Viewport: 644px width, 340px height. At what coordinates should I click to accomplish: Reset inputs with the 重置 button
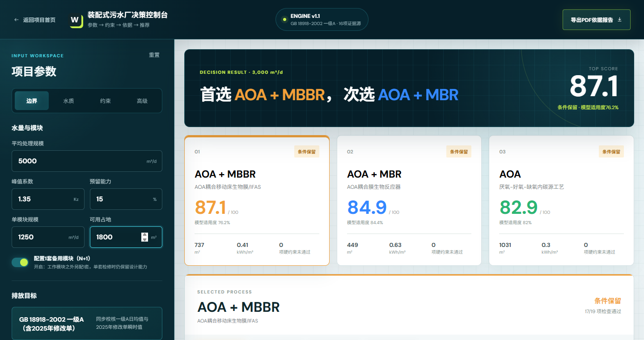pyautogui.click(x=154, y=55)
